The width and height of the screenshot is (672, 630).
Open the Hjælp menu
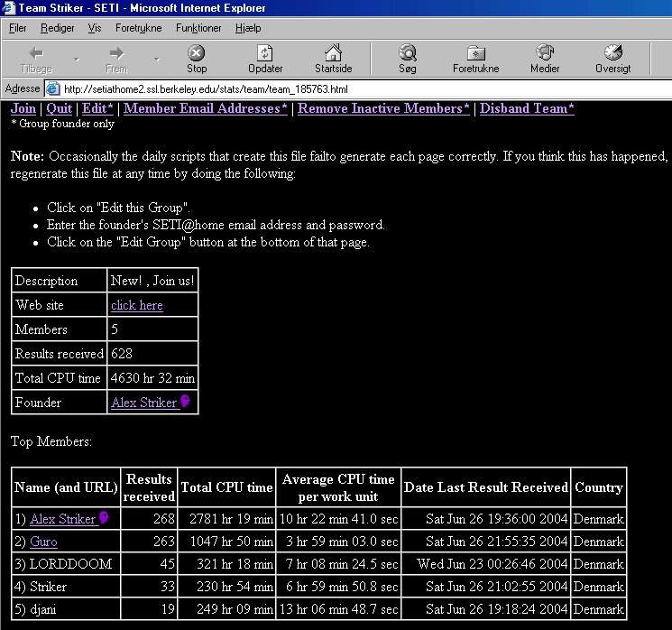click(248, 28)
